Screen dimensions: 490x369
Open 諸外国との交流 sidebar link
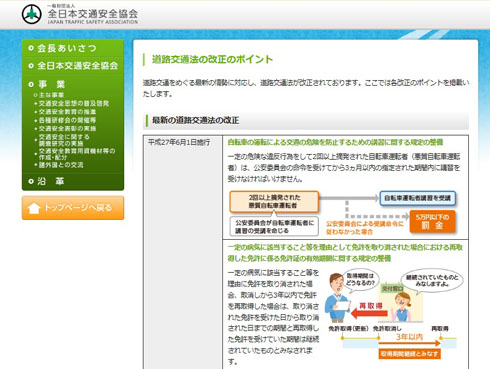click(x=61, y=165)
